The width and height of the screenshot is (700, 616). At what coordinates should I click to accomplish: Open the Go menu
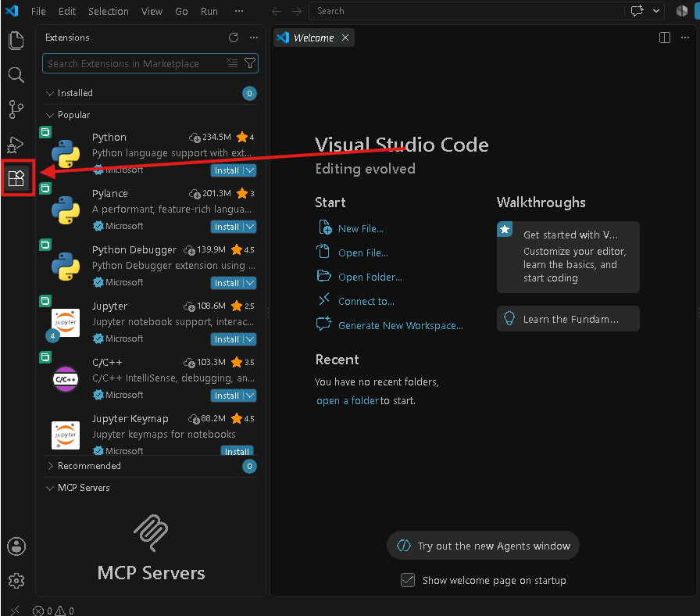click(181, 11)
